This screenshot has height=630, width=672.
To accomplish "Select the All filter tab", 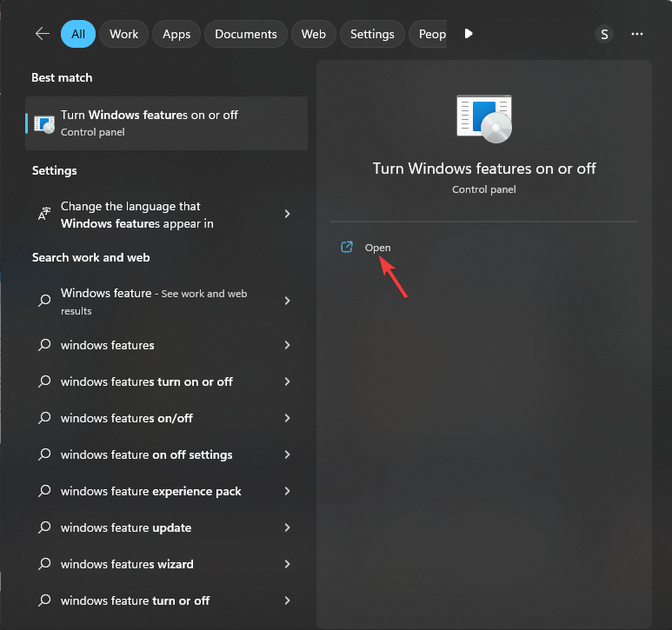I will coord(78,34).
